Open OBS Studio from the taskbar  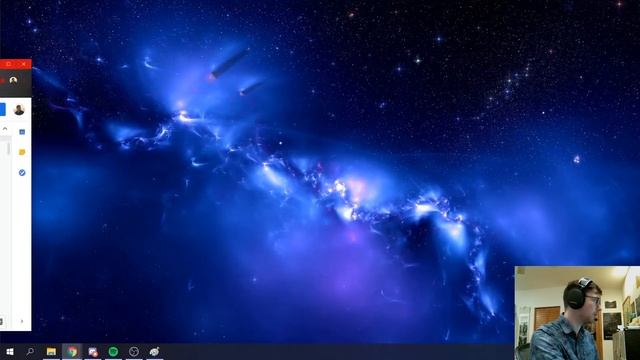pos(134,351)
